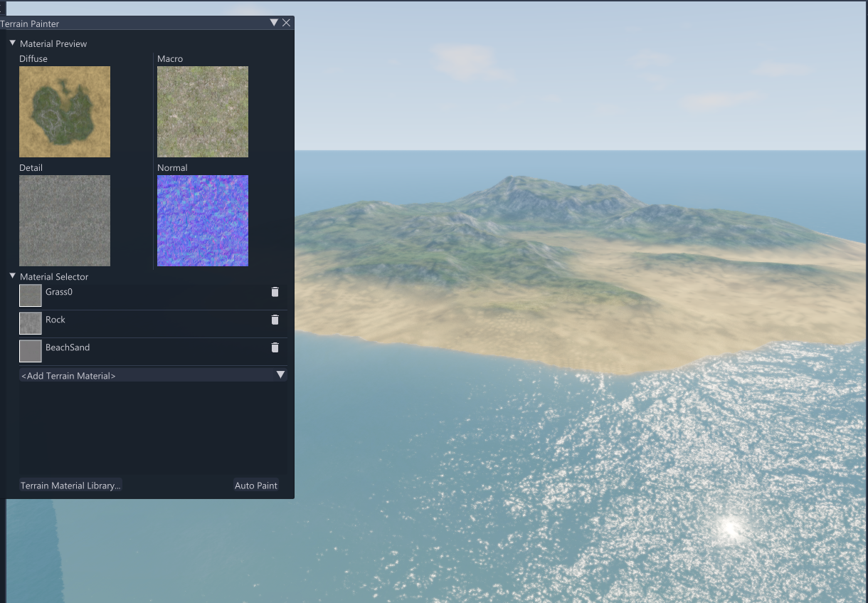Select the Detail texture preview
The width and height of the screenshot is (868, 603).
point(65,221)
